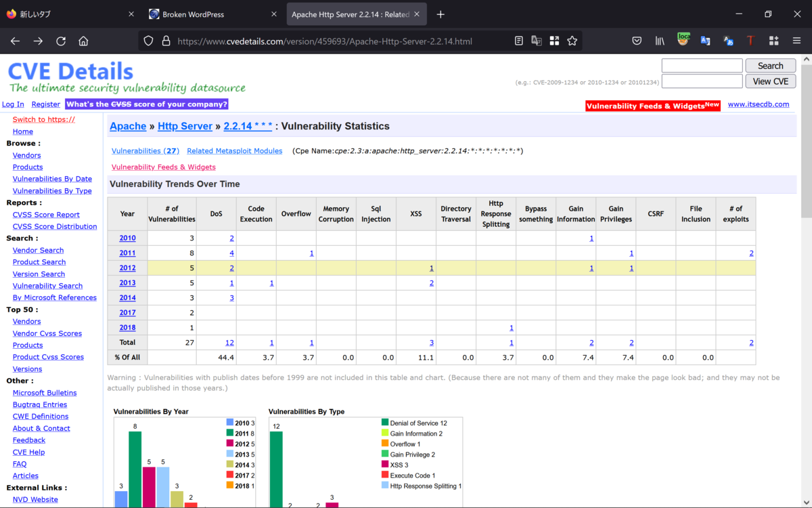Go back with the browser back arrow
The image size is (812, 508).
point(15,41)
